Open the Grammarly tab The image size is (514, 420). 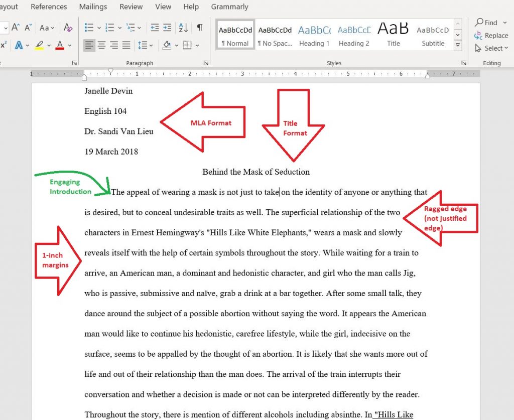[229, 7]
